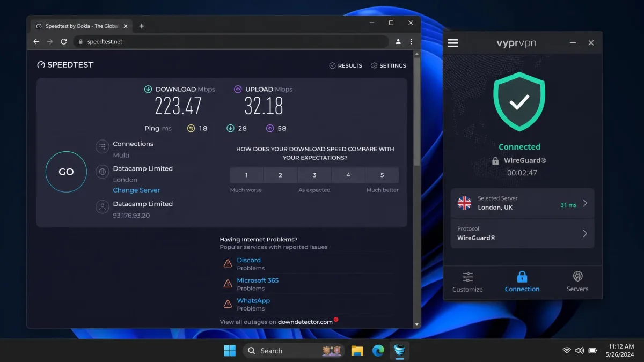Click the 00:02:47 connection timer
The height and width of the screenshot is (362, 644).
pyautogui.click(x=522, y=173)
